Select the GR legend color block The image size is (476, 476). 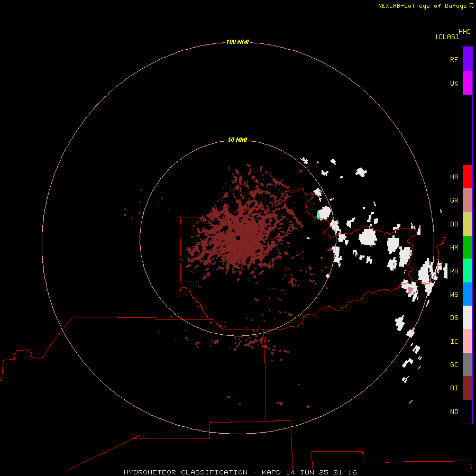point(467,200)
